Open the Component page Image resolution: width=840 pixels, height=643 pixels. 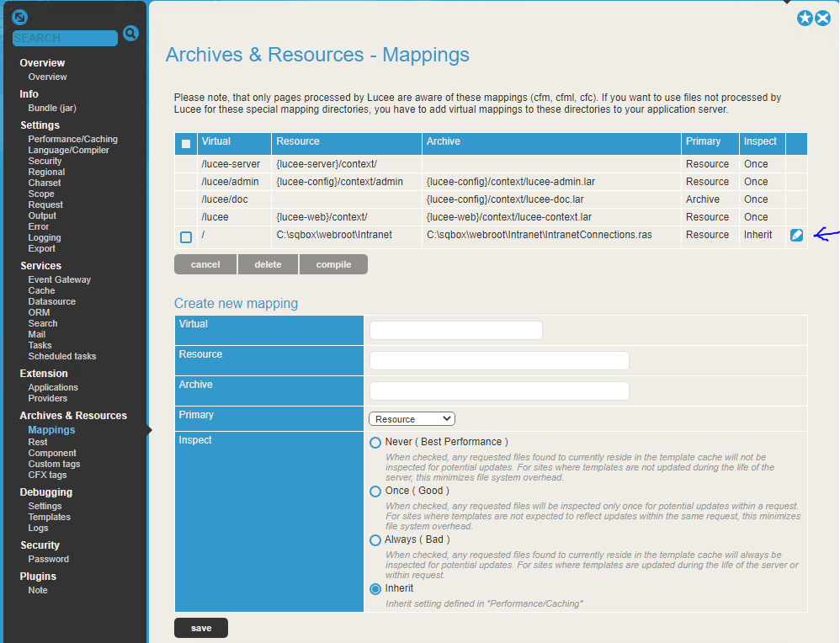click(52, 453)
